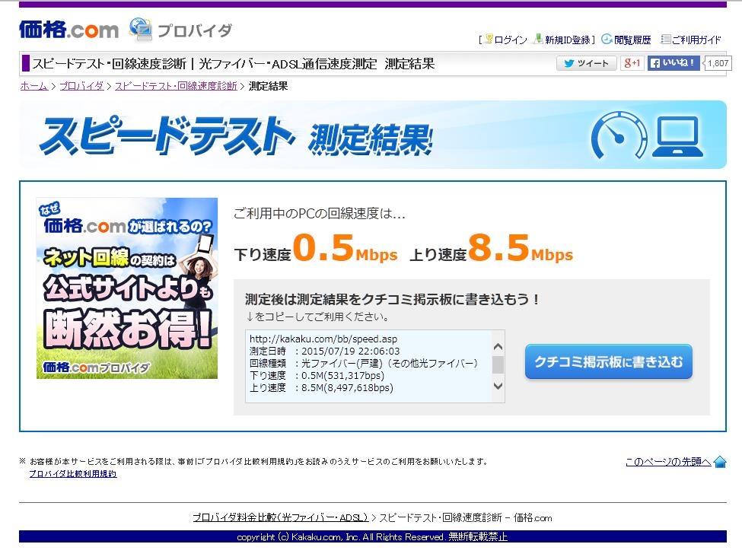Click the 回線種類 光ファイバー line

click(x=364, y=363)
